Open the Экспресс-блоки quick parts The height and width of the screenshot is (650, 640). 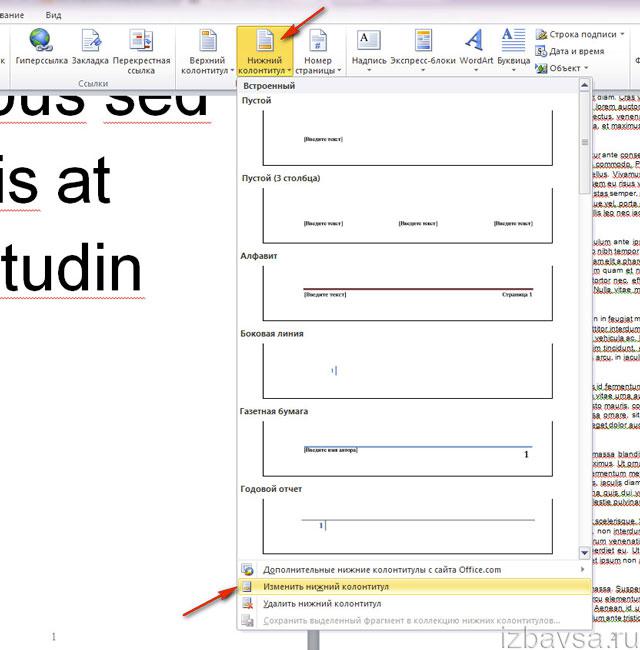point(422,41)
